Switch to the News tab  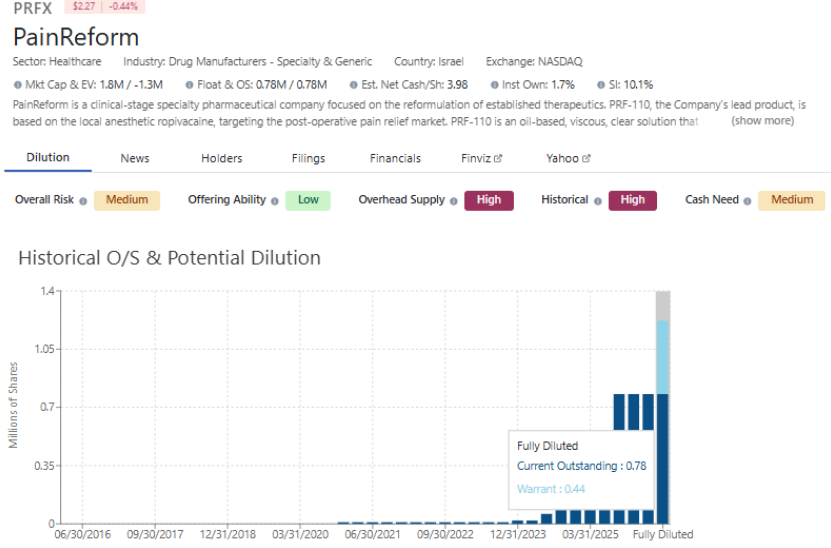click(135, 158)
